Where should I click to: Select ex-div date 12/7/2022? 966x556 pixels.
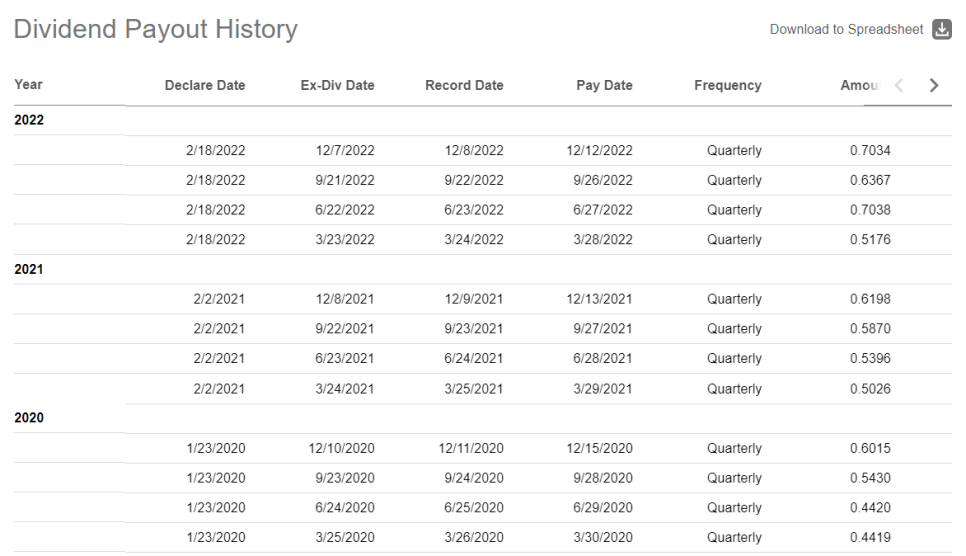coord(345,150)
